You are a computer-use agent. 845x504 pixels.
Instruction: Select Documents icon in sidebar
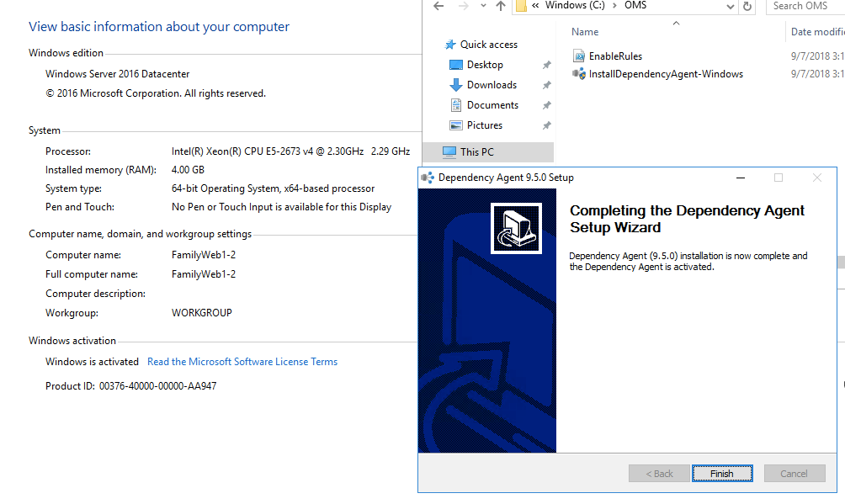pos(456,104)
